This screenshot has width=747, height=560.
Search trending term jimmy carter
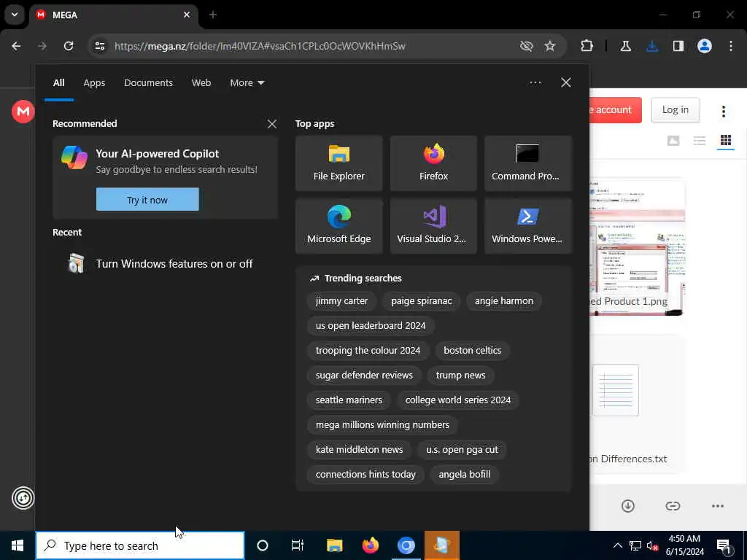point(341,301)
